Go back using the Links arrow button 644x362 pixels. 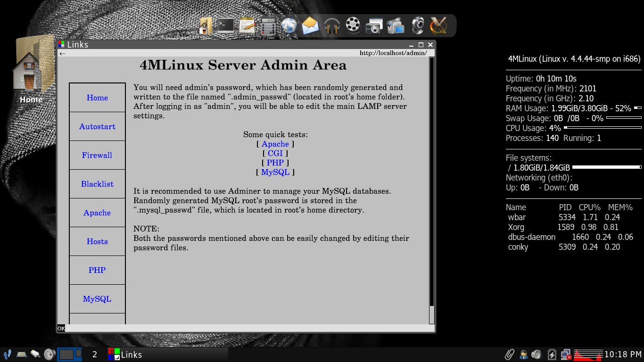coord(62,53)
